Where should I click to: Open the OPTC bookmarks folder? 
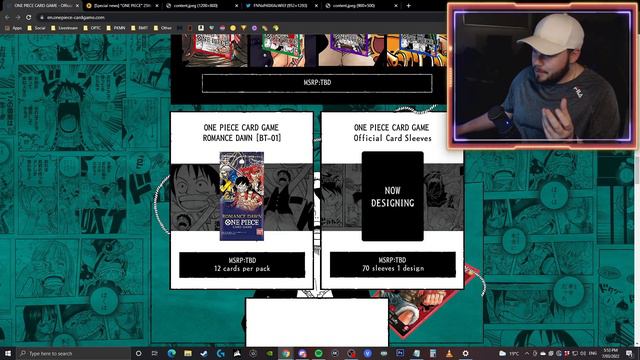point(92,28)
